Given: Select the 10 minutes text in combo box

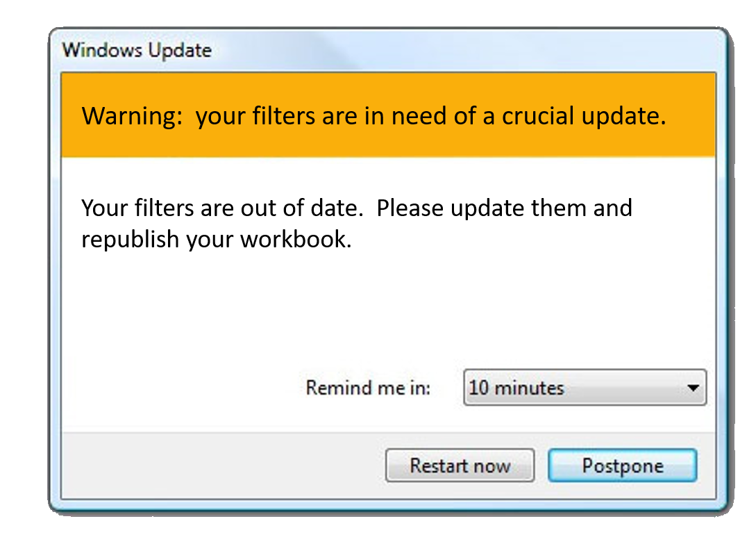Looking at the screenshot, I should click(516, 388).
